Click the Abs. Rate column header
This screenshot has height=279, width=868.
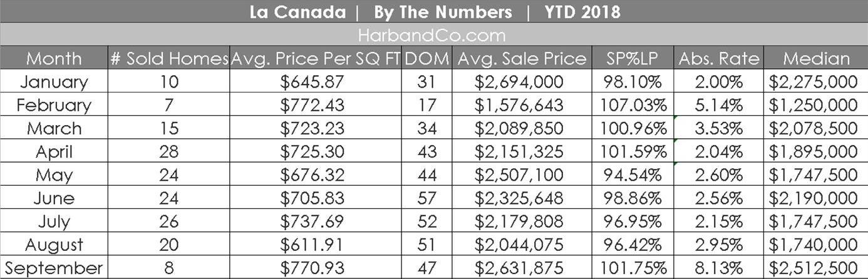point(719,58)
